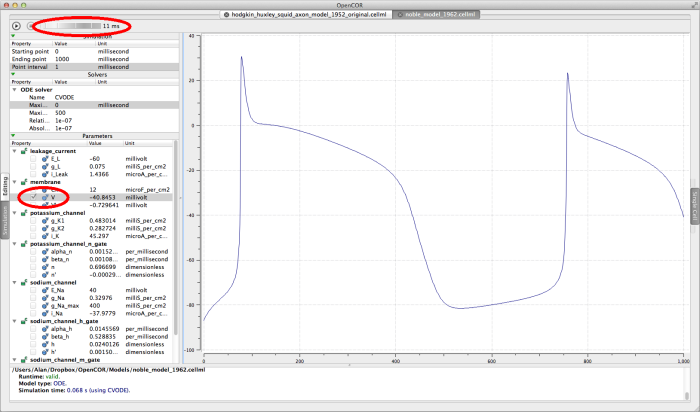The height and width of the screenshot is (412, 700).
Task: Collapse the leakage_current group
Action: tap(14, 151)
